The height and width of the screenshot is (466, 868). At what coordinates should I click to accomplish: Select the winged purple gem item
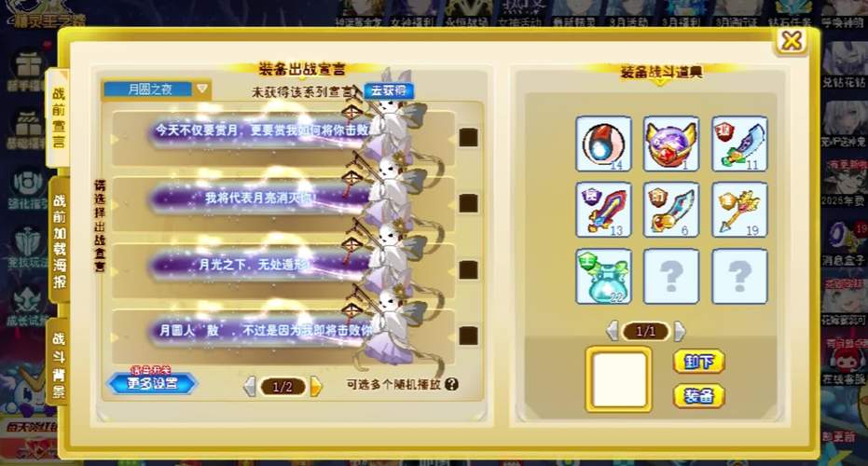pos(671,144)
